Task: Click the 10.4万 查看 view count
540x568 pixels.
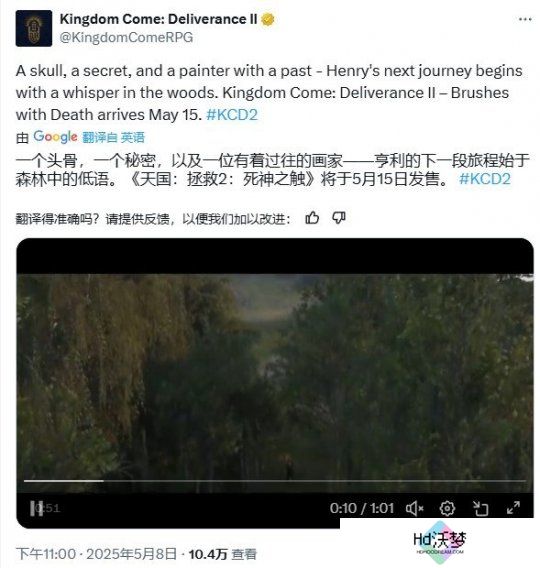Action: 222,554
